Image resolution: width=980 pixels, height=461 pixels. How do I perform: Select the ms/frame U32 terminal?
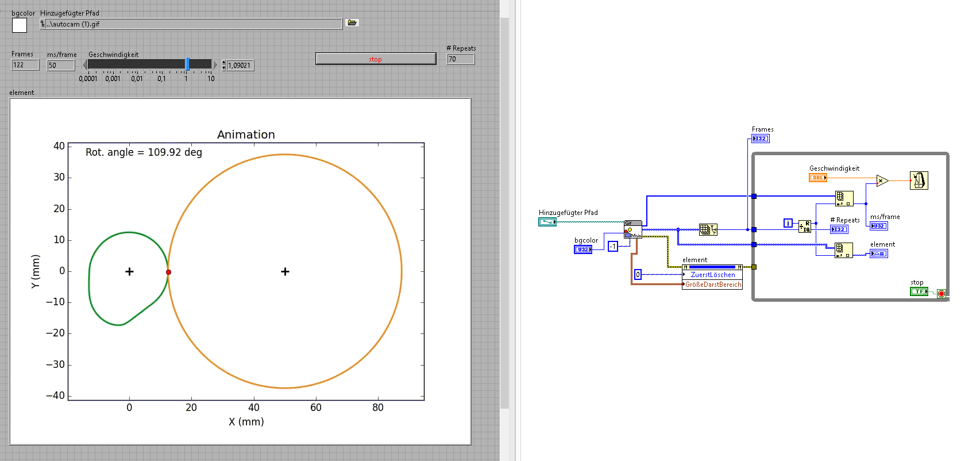(x=879, y=226)
